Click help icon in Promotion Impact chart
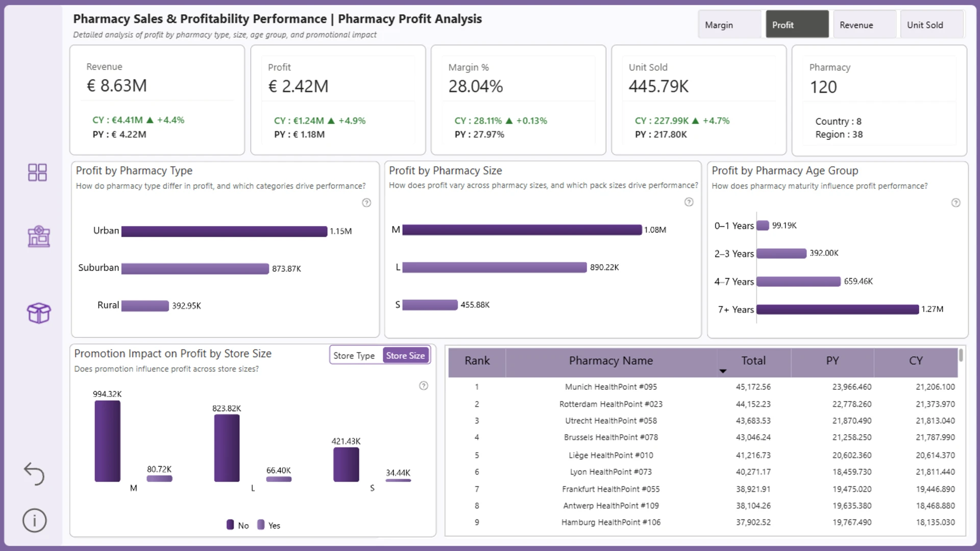Image resolution: width=980 pixels, height=551 pixels. click(423, 386)
